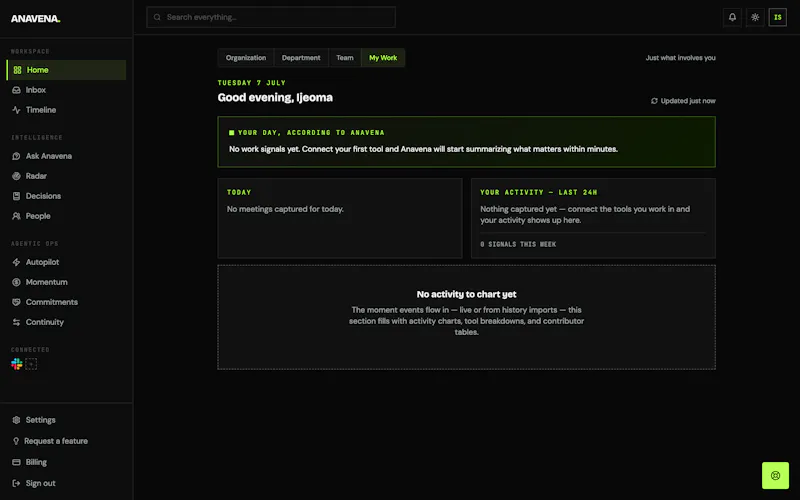Add a new connected tool
Viewport: 800px width, 500px height.
(31, 364)
